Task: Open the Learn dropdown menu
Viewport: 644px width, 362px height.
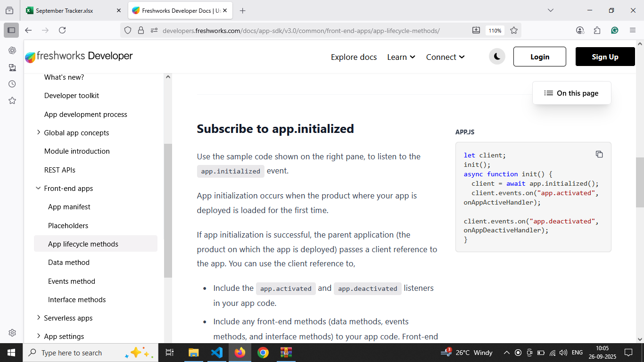Action: point(401,57)
